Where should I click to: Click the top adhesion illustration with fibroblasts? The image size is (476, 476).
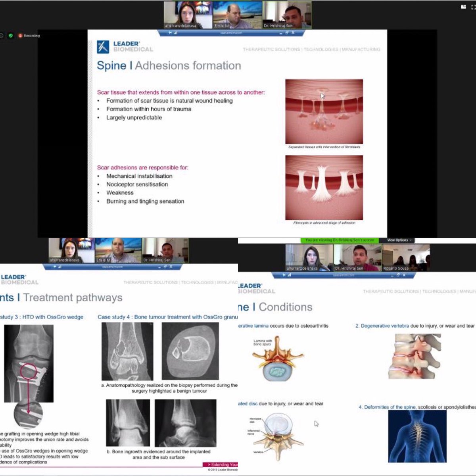pyautogui.click(x=324, y=111)
